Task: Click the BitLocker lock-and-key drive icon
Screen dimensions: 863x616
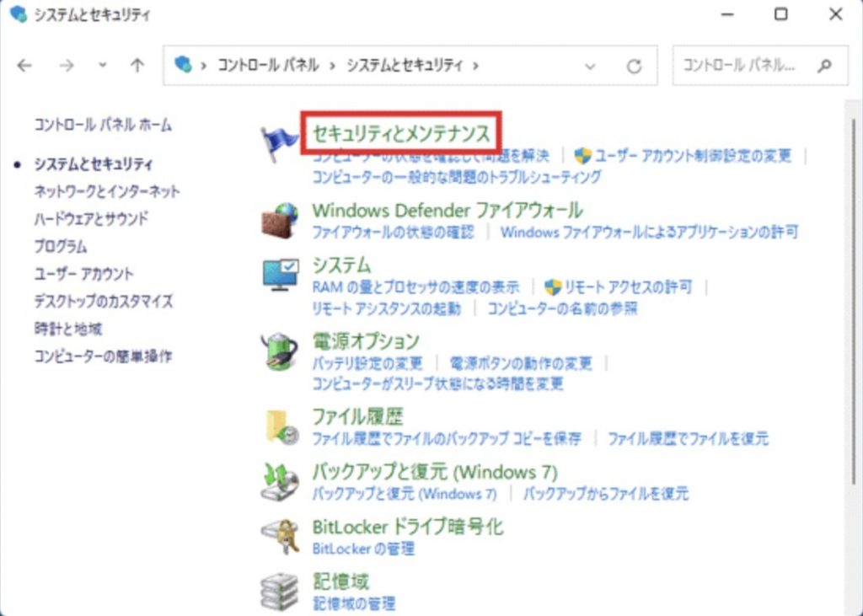Action: (280, 536)
